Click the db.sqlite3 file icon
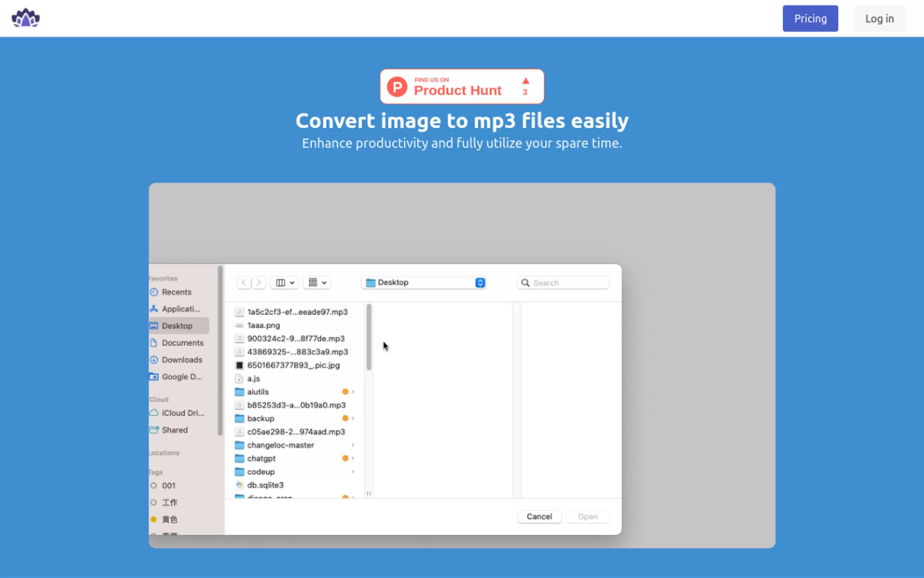This screenshot has width=924, height=578. (x=239, y=485)
